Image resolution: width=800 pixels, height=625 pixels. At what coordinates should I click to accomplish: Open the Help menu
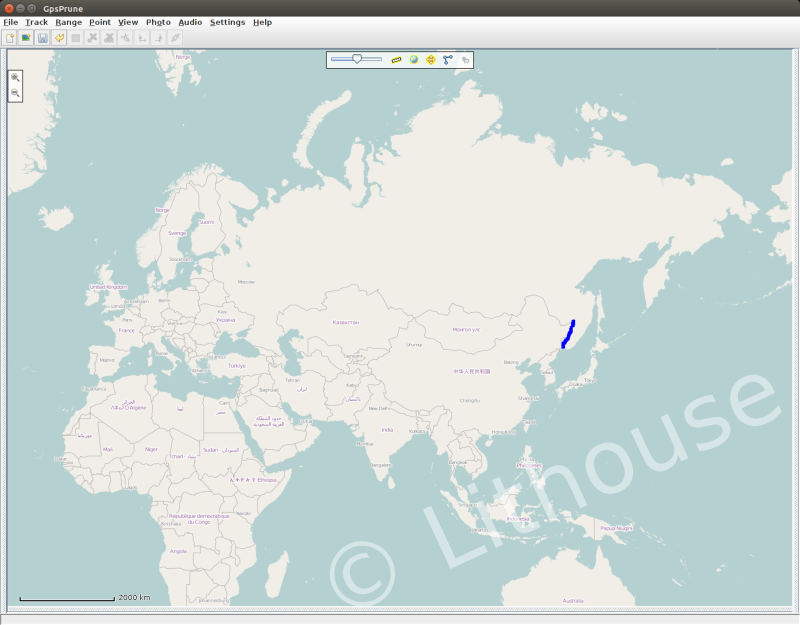[x=262, y=21]
